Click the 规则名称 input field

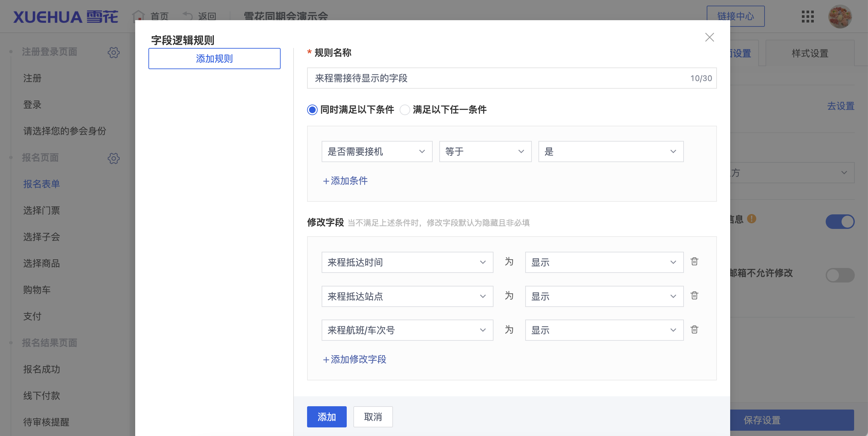click(x=511, y=78)
